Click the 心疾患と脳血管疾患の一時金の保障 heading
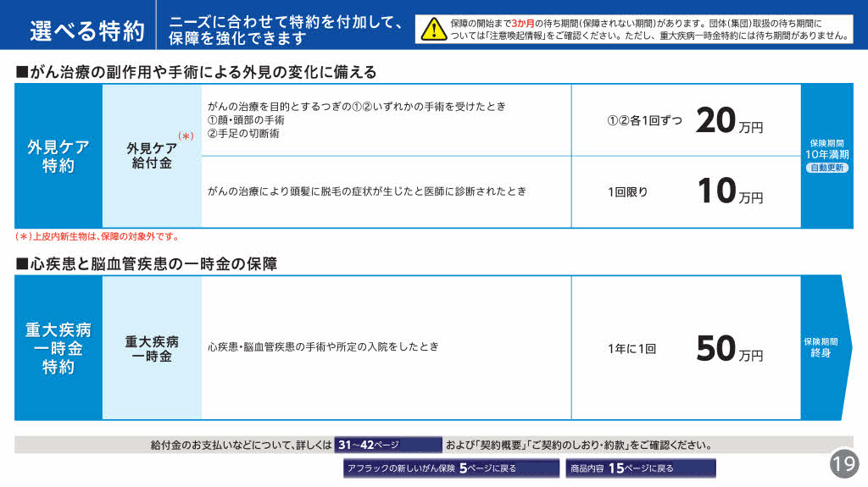This screenshot has width=868, height=487. tap(146, 263)
